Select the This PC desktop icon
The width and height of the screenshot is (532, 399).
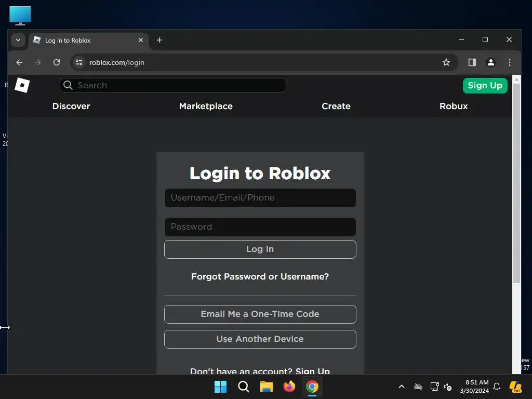[20, 16]
